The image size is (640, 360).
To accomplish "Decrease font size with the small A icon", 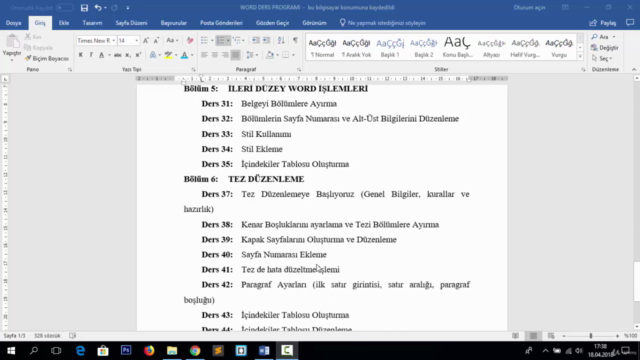I will pos(156,40).
